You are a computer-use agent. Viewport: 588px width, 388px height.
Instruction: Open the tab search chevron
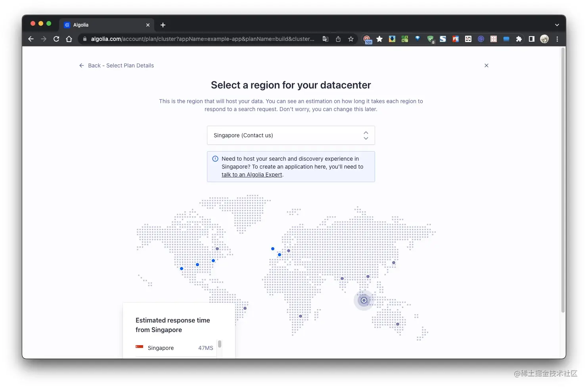click(x=557, y=25)
